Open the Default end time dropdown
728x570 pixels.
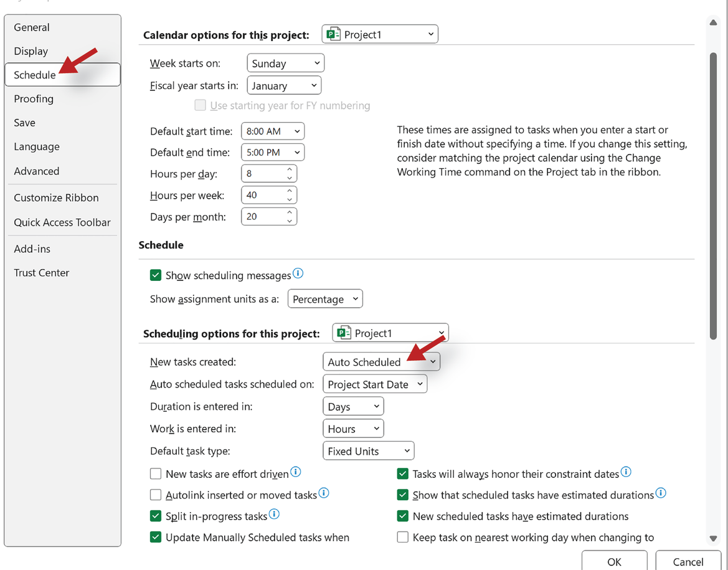point(273,153)
